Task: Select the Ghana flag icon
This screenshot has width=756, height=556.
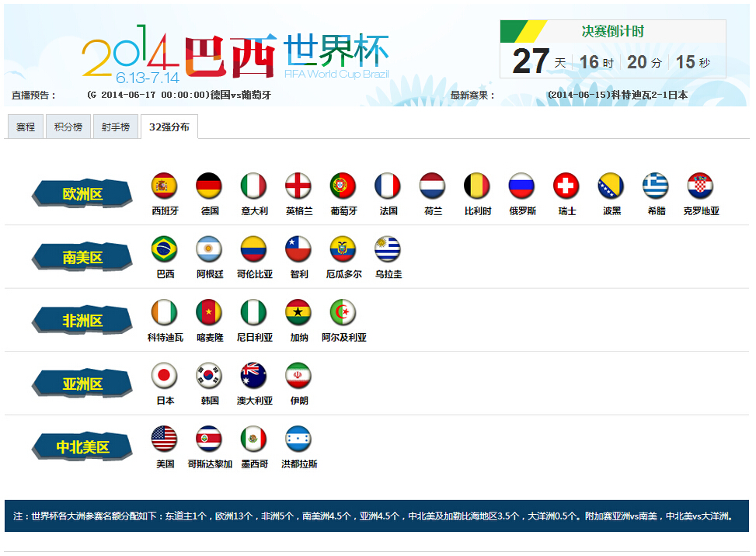Action: [298, 314]
